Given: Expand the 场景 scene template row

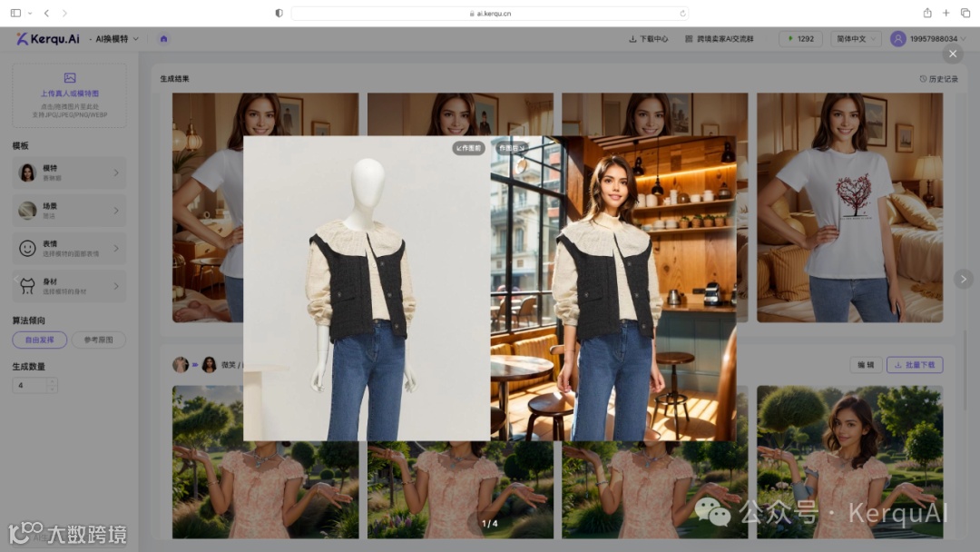Looking at the screenshot, I should click(69, 211).
